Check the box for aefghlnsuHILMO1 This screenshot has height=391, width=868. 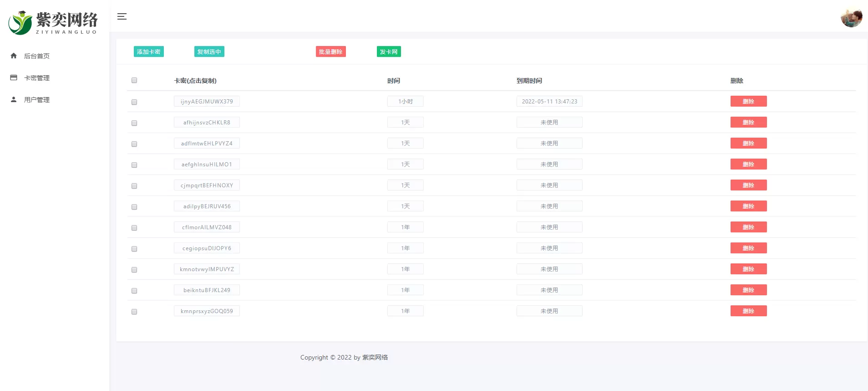coord(134,165)
